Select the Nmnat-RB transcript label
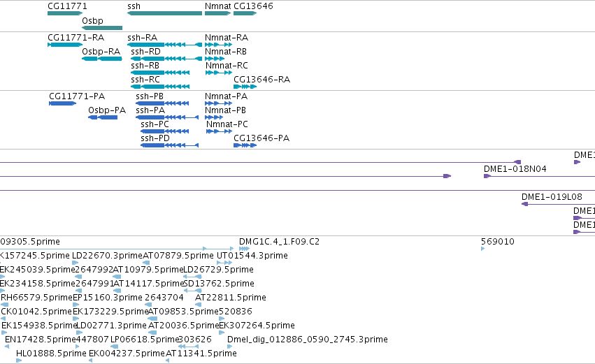The height and width of the screenshot is (364, 595). click(226, 52)
